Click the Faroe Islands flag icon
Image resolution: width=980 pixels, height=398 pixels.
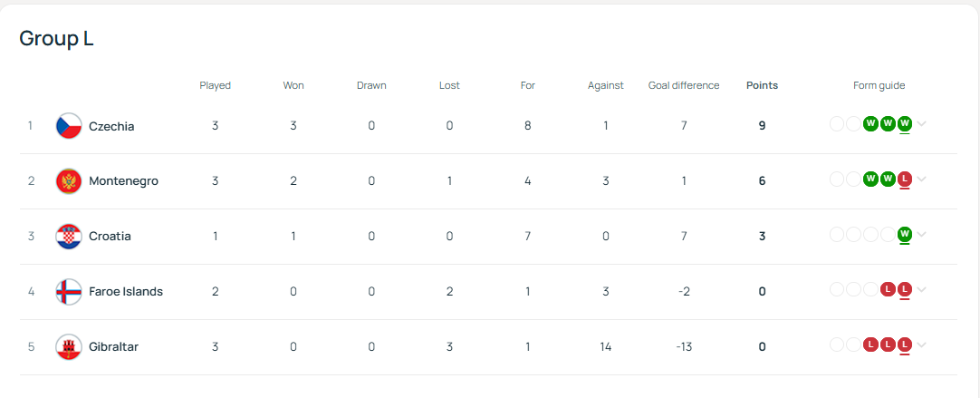point(69,292)
